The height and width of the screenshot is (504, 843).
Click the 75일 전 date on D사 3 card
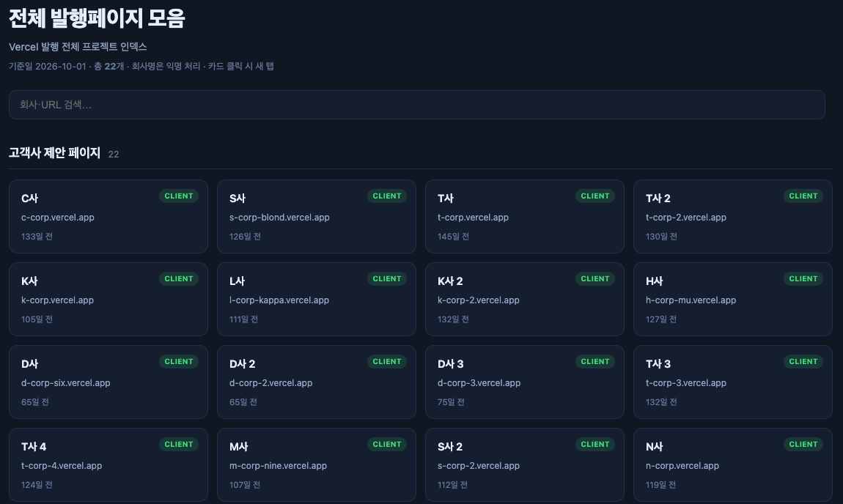tap(451, 402)
